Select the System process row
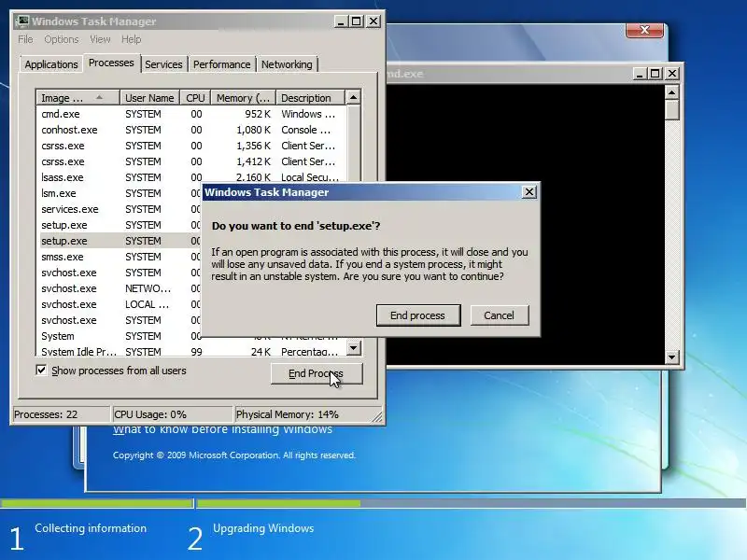 point(120,336)
